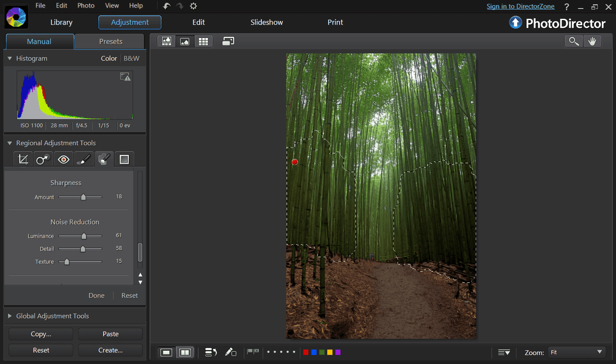Open the help question mark
The width and height of the screenshot is (616, 364).
pos(567,6)
